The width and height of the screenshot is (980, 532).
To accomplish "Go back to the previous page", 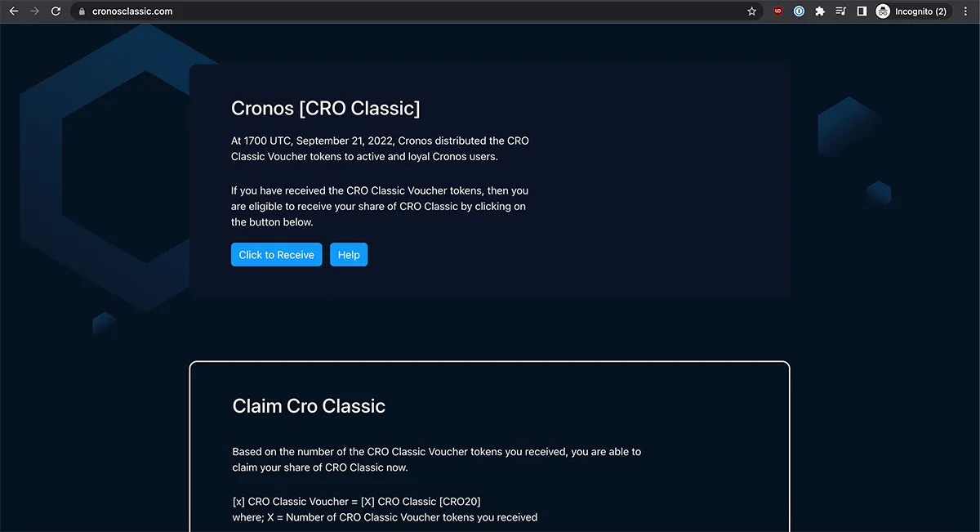I will (13, 11).
